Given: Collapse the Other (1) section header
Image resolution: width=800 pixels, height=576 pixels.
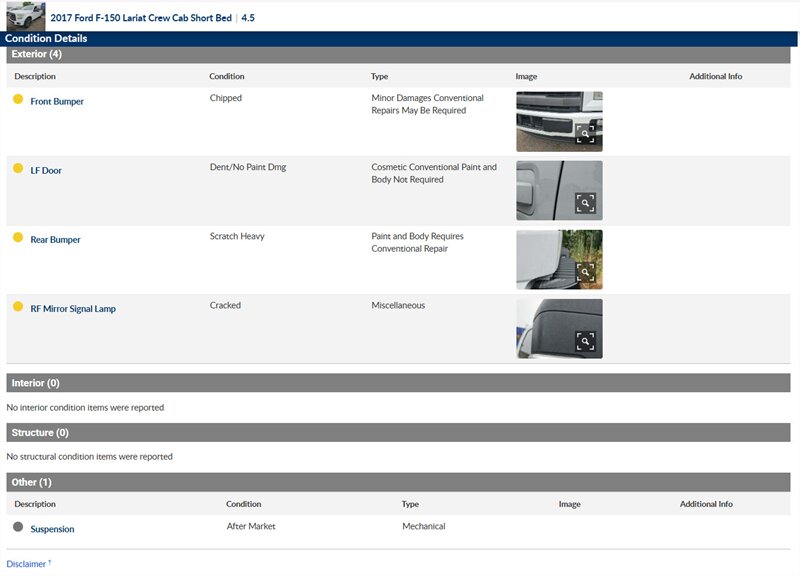Looking at the screenshot, I should 31,482.
